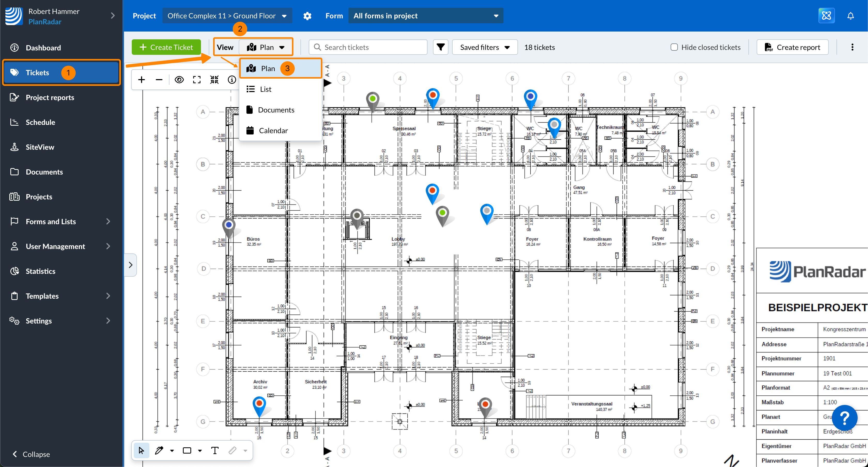Choose List from the view menu
The height and width of the screenshot is (467, 868).
pyautogui.click(x=265, y=89)
